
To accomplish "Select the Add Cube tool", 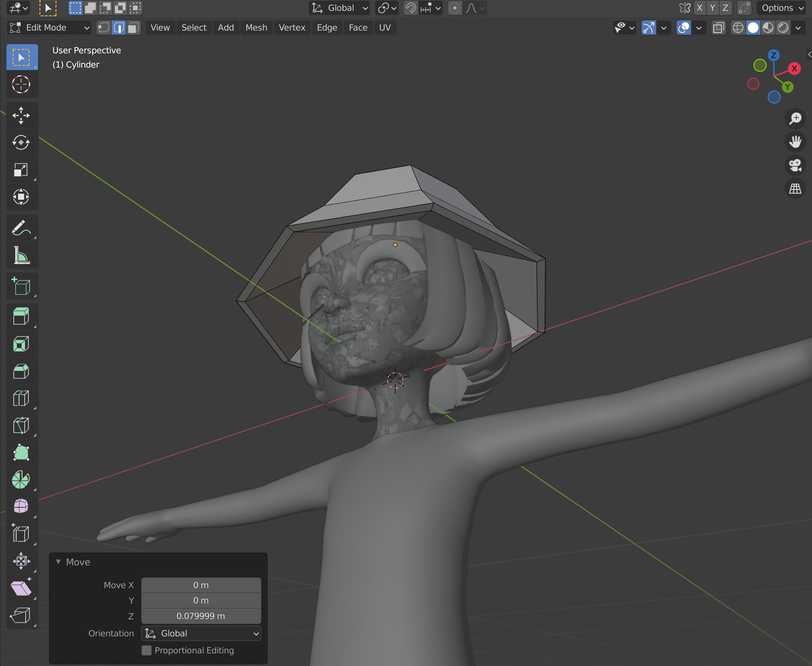I will (22, 286).
